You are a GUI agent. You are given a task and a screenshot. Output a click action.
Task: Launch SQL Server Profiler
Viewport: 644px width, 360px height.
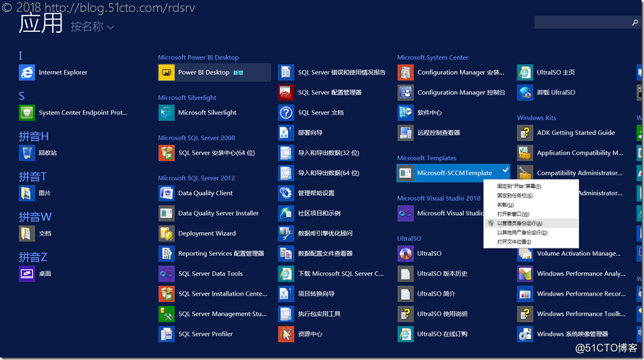(x=196, y=334)
